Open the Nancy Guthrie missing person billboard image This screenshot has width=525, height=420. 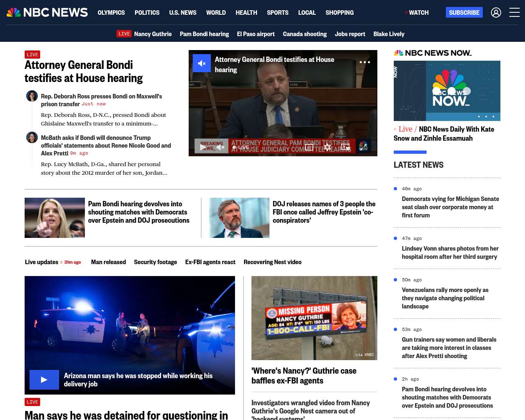[314, 318]
